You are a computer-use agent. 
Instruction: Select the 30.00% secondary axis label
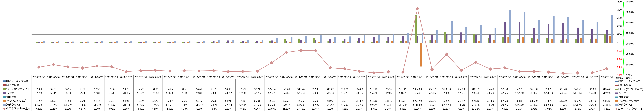[630, 44]
